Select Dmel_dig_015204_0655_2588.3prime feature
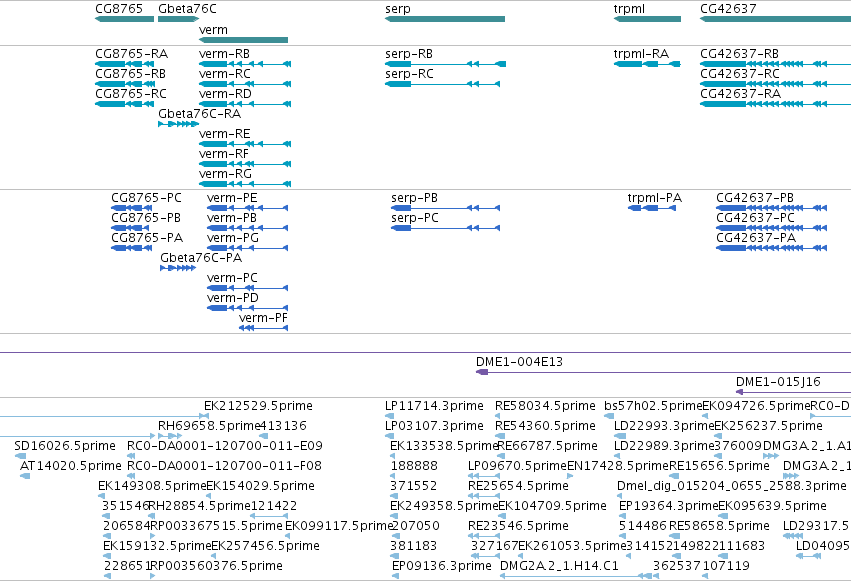The image size is (851, 581). tap(732, 486)
